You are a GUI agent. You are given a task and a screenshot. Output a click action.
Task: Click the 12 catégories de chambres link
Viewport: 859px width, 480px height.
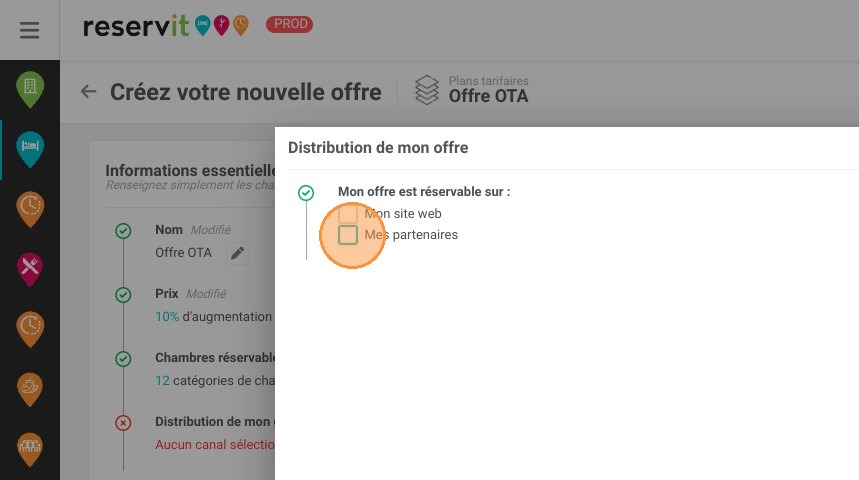[215, 381]
